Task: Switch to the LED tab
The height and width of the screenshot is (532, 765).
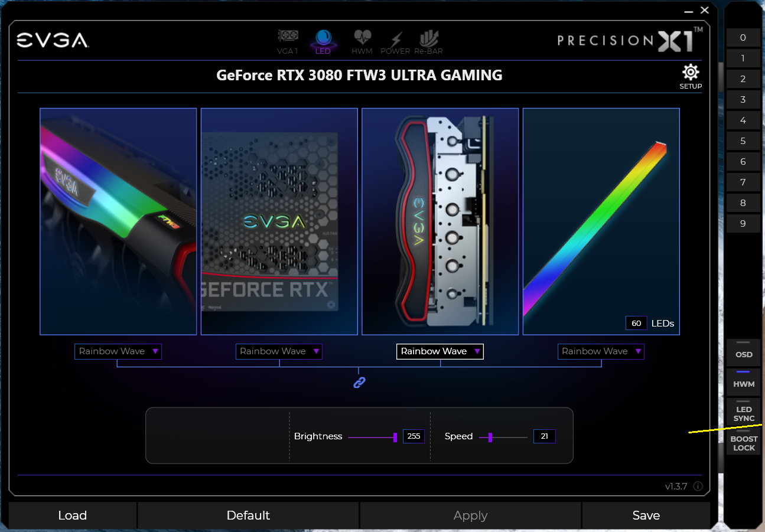Action: click(323, 41)
